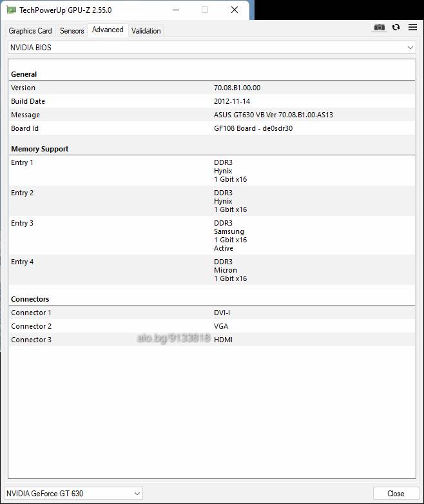Select the Connector 2 label
The height and width of the screenshot is (504, 424).
pyautogui.click(x=31, y=326)
